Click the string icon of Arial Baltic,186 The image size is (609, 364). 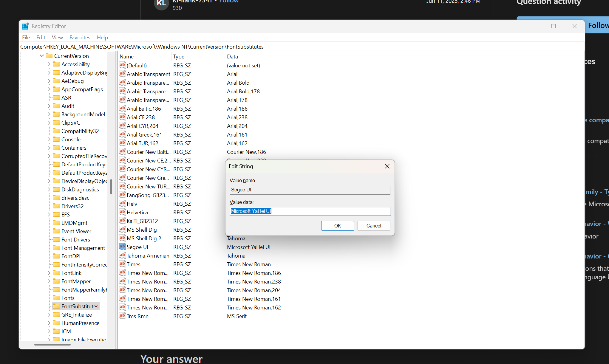pos(122,109)
